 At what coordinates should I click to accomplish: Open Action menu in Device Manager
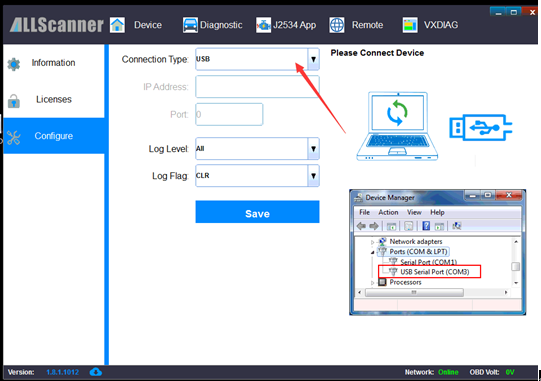coord(388,212)
